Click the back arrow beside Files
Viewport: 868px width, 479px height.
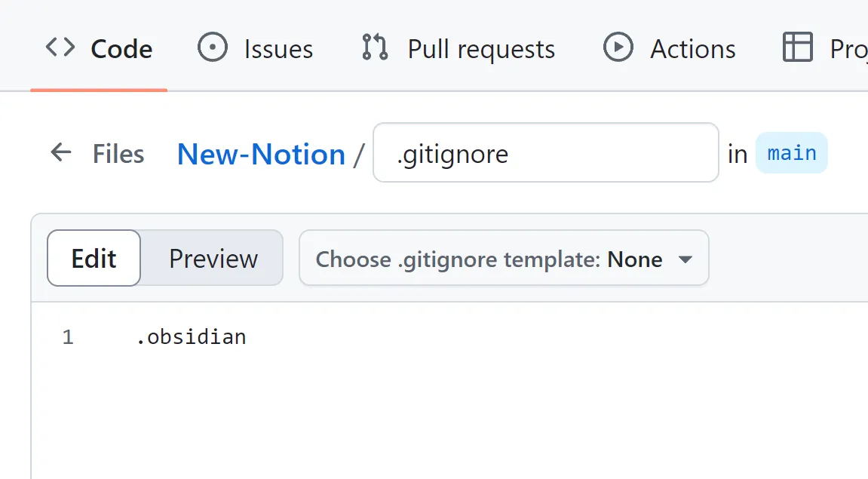(61, 152)
